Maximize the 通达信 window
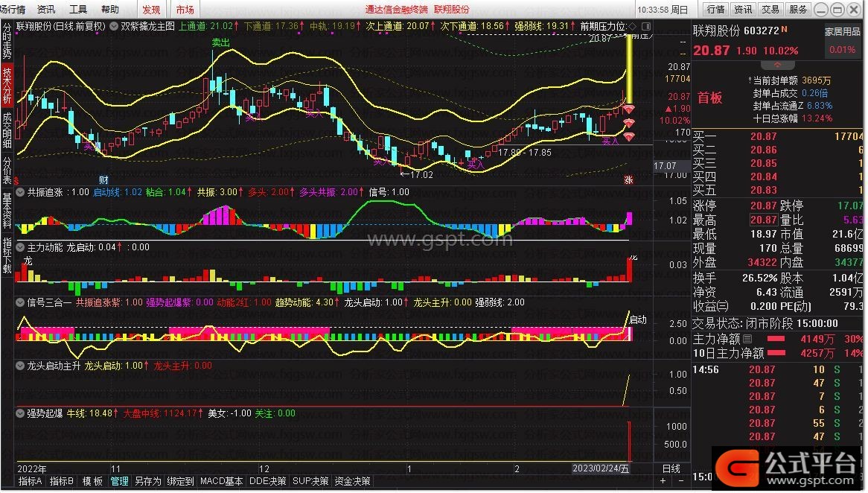 coord(837,10)
